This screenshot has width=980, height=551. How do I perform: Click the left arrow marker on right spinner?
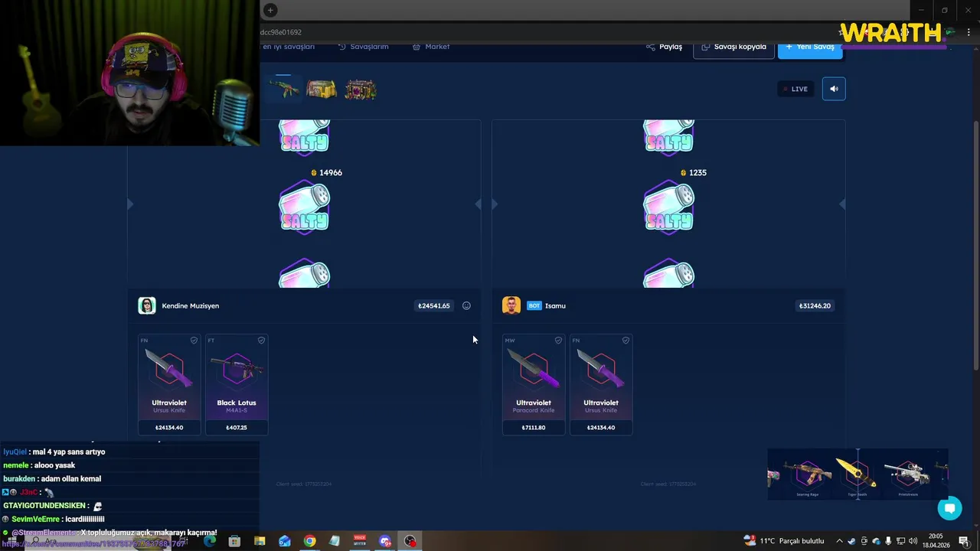click(495, 204)
